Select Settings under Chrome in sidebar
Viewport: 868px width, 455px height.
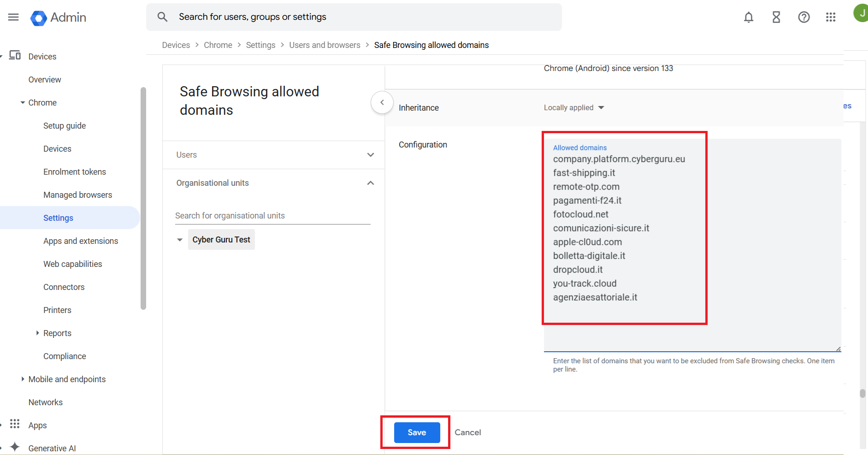(x=58, y=218)
